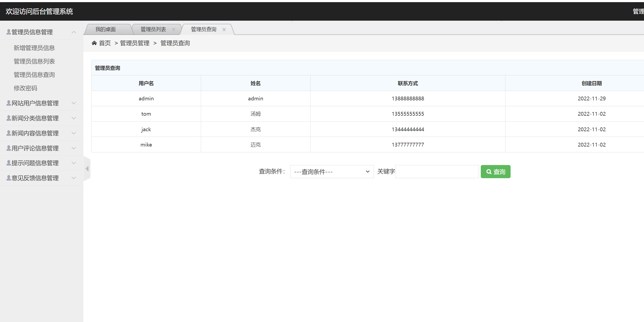
Task: Click the name cell 迈克
Action: click(x=256, y=145)
